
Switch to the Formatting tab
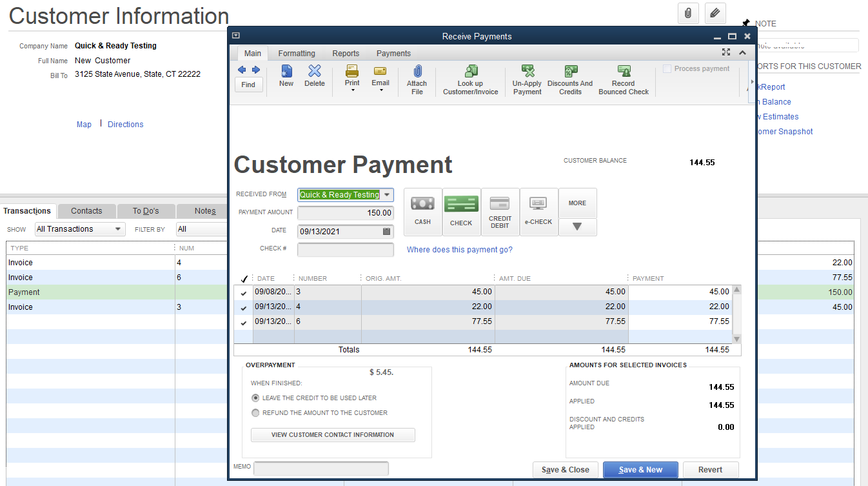click(x=297, y=54)
